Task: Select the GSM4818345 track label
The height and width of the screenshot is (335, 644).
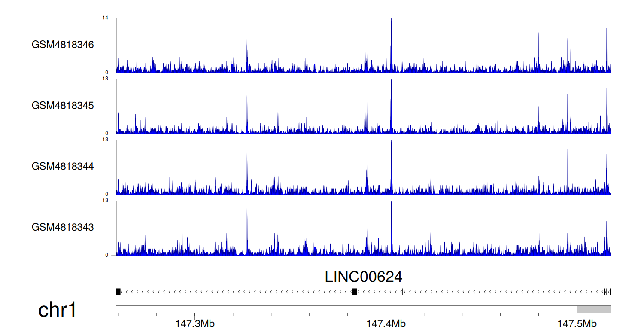Action: click(x=63, y=105)
